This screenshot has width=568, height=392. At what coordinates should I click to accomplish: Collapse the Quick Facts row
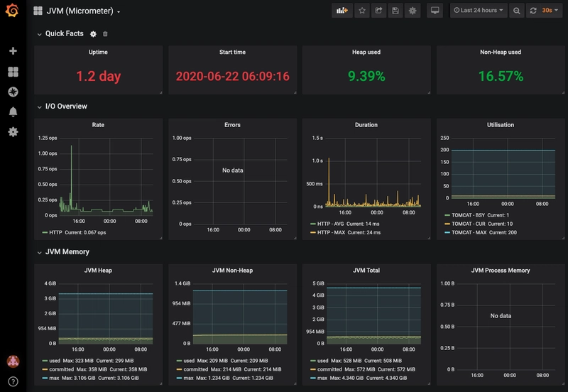coord(40,34)
